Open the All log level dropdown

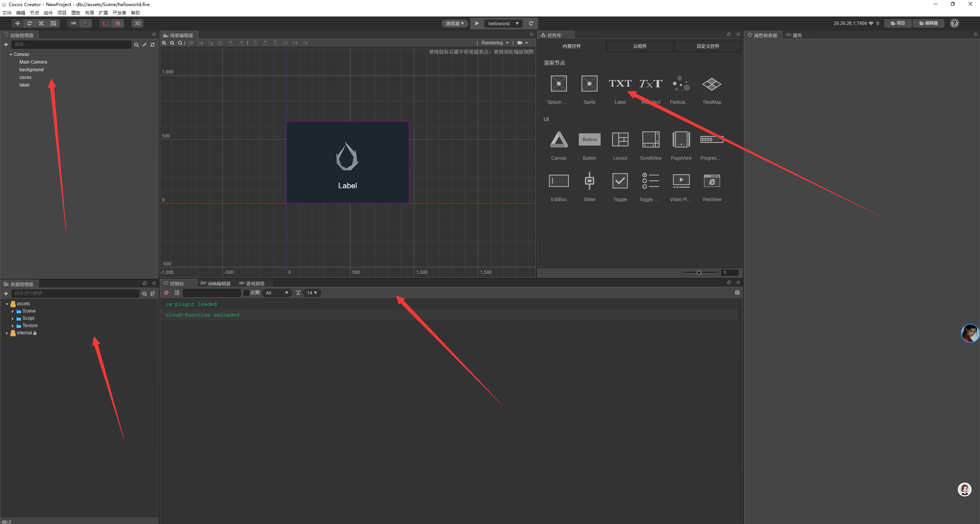coord(277,293)
